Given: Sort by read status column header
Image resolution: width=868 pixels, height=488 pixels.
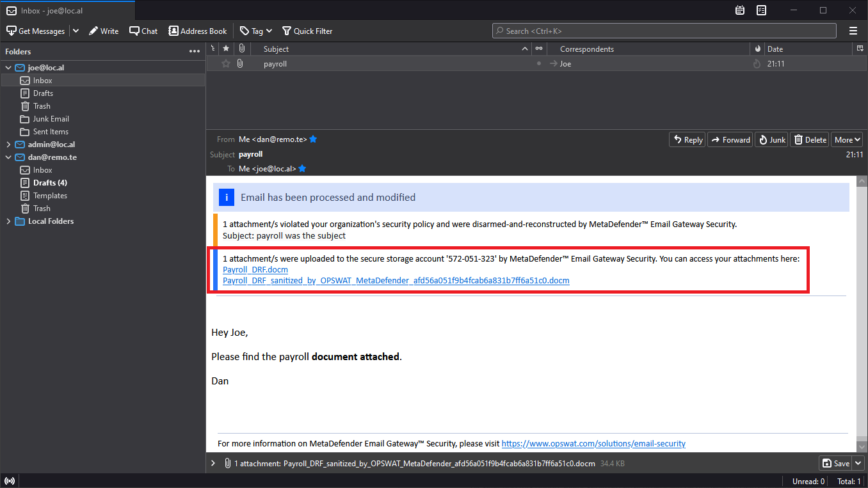Looking at the screenshot, I should [539, 49].
